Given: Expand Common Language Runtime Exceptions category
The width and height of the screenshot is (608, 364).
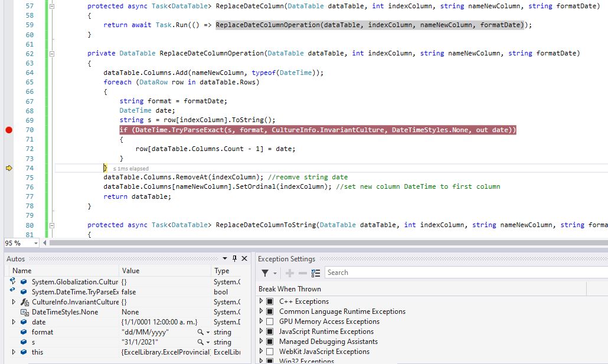Looking at the screenshot, I should [x=261, y=311].
